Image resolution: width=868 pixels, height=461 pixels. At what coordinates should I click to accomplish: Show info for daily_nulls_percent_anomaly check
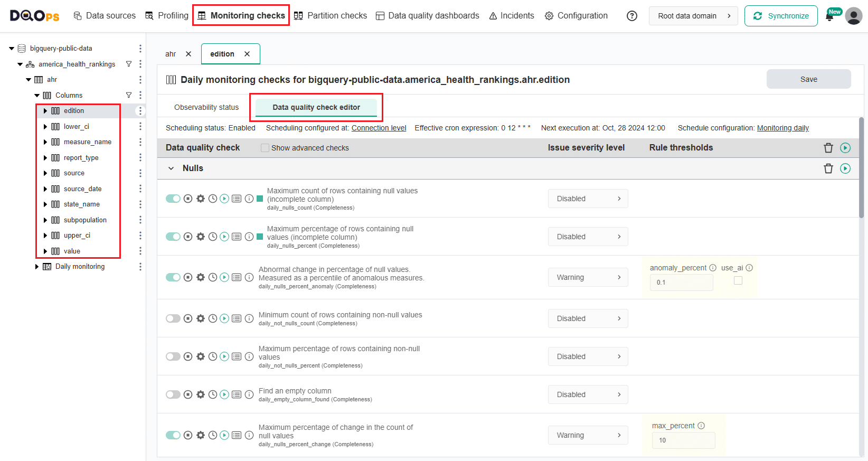click(249, 277)
